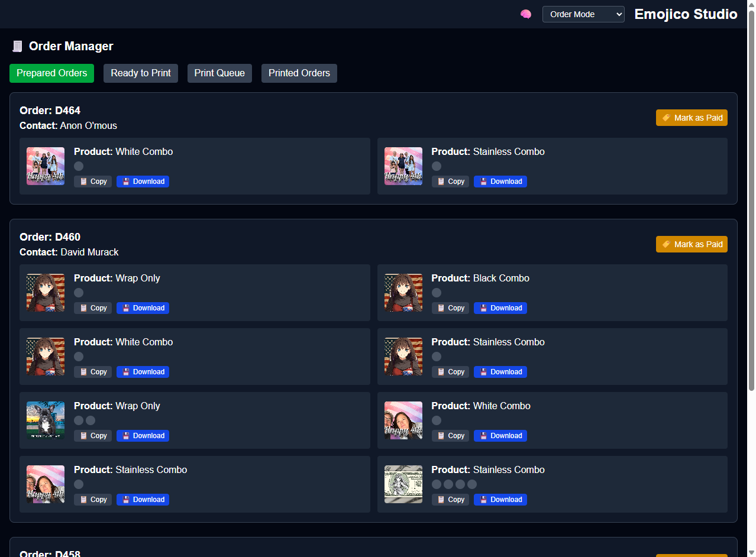
Task: Click contact name 'Anon O'mous'
Action: point(89,125)
